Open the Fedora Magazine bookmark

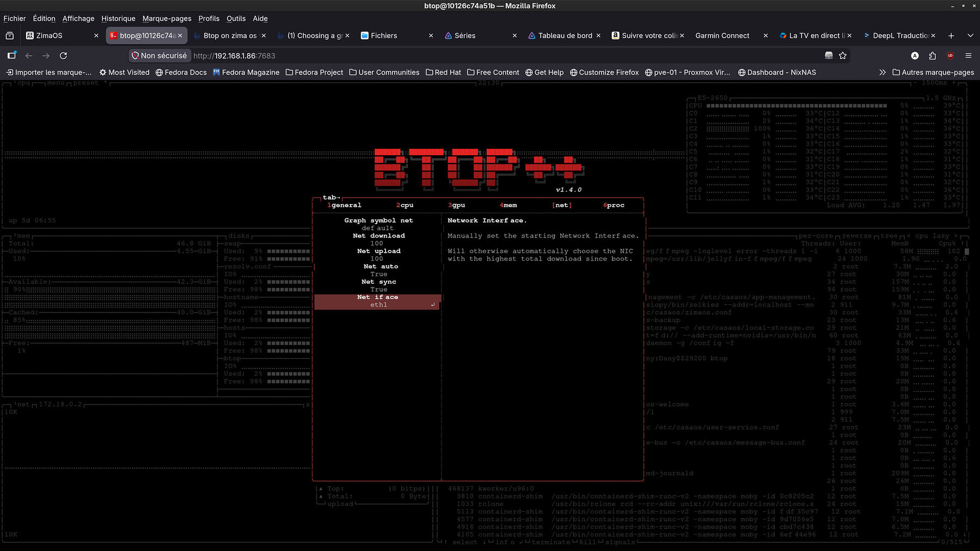coord(246,72)
